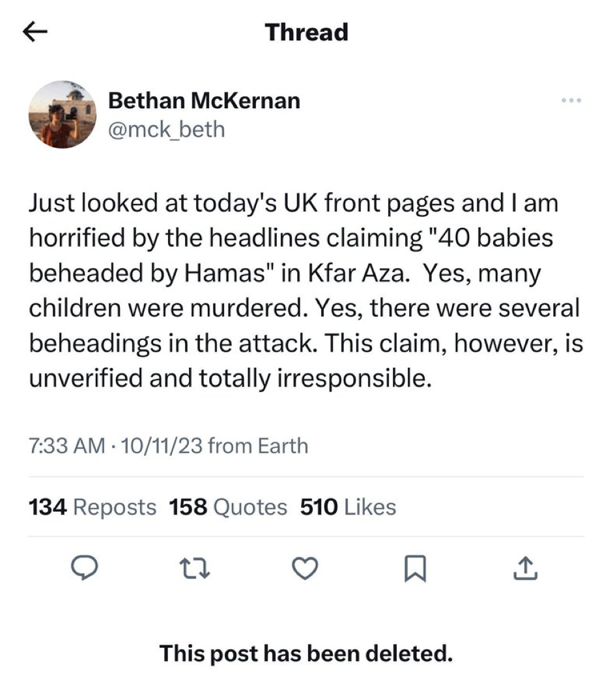Tap the reply speech bubble icon
Screen dimensions: 613x700
pyautogui.click(x=85, y=567)
